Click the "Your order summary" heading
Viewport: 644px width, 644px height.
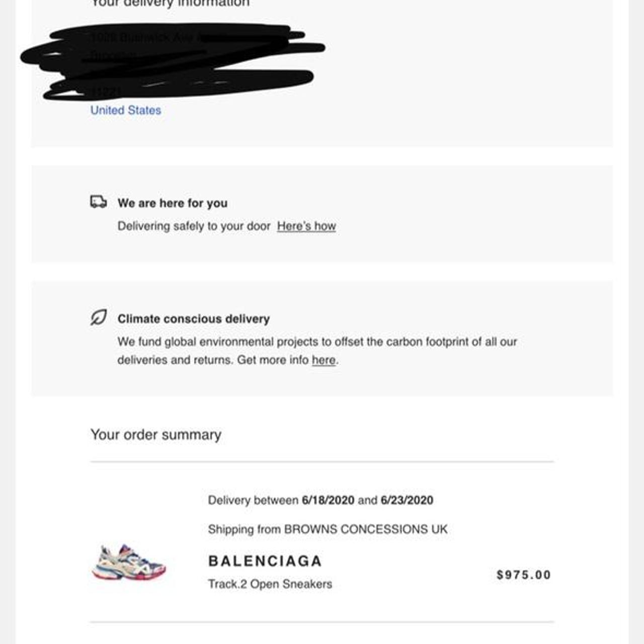(x=156, y=435)
